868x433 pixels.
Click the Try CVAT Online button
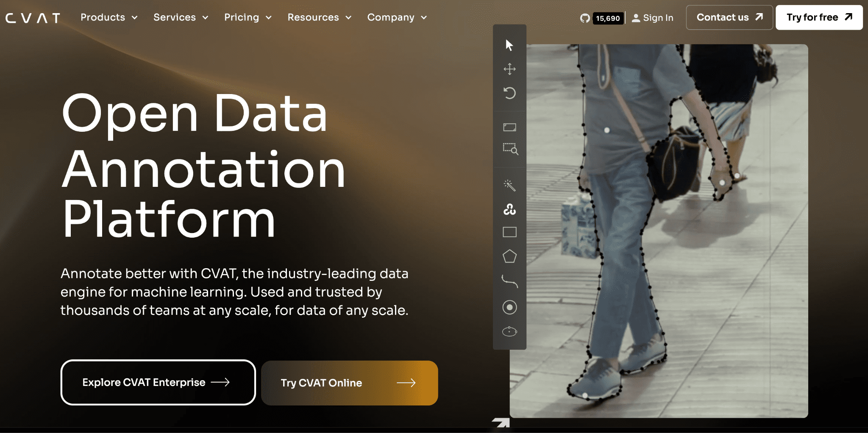(x=349, y=383)
